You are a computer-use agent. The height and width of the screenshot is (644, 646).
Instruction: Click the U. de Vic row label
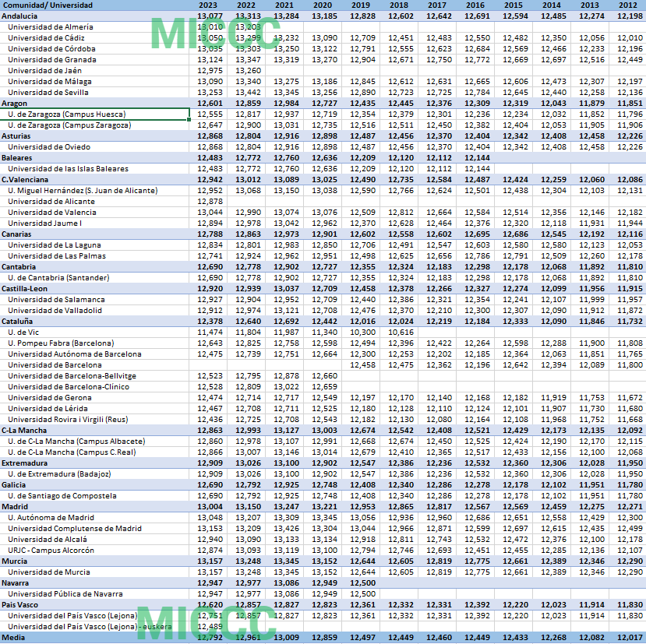pos(23,333)
